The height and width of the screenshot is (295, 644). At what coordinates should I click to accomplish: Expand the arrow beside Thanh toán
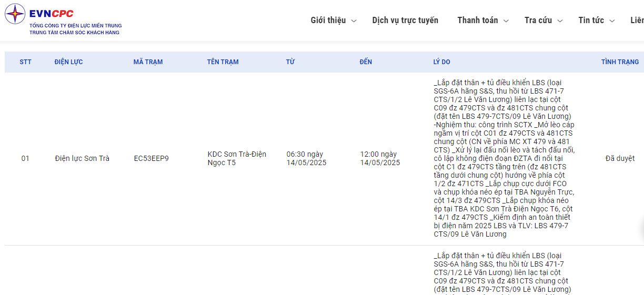pyautogui.click(x=506, y=21)
